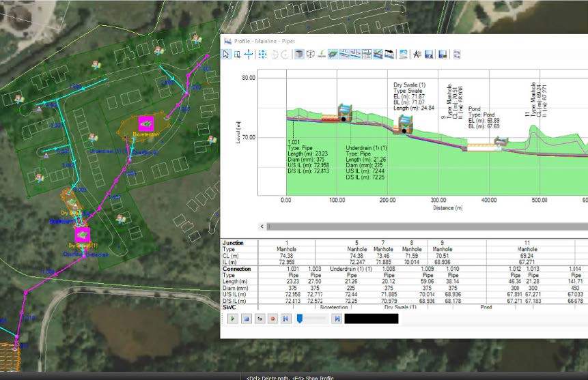Open the text style settings icon

tap(416, 55)
